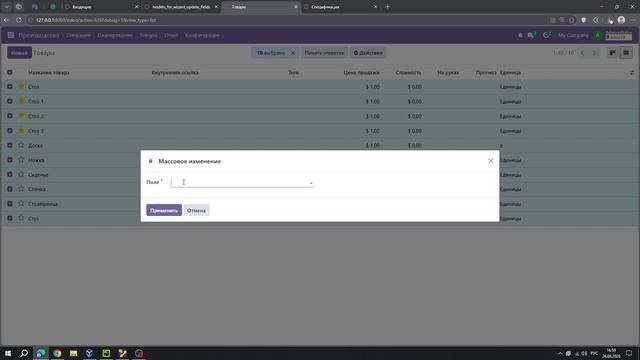Toggle the checkbox for row Ножка

click(x=10, y=160)
